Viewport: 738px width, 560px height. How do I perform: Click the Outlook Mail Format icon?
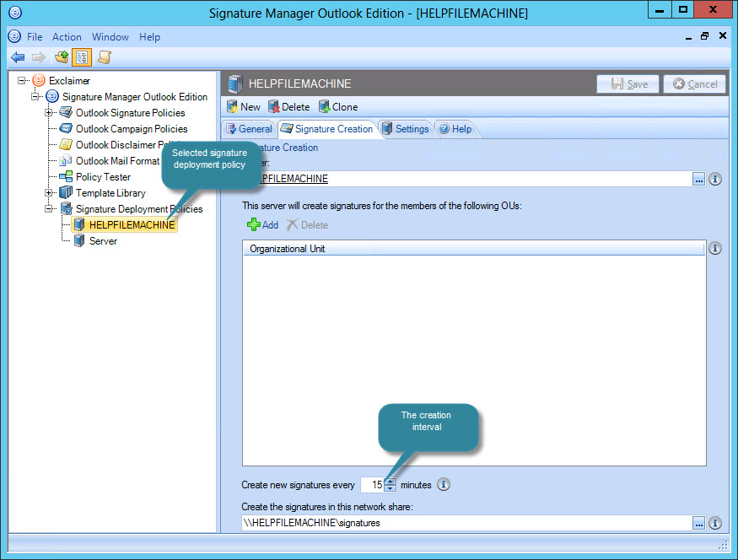[66, 160]
